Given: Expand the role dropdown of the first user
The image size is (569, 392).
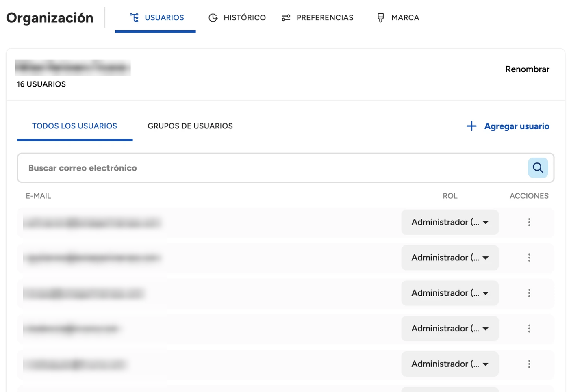Looking at the screenshot, I should [x=450, y=222].
